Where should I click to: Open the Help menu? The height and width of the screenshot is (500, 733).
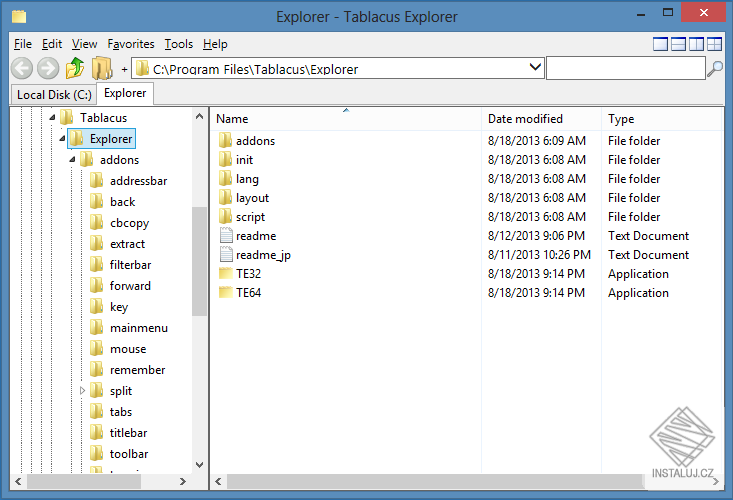(x=215, y=44)
